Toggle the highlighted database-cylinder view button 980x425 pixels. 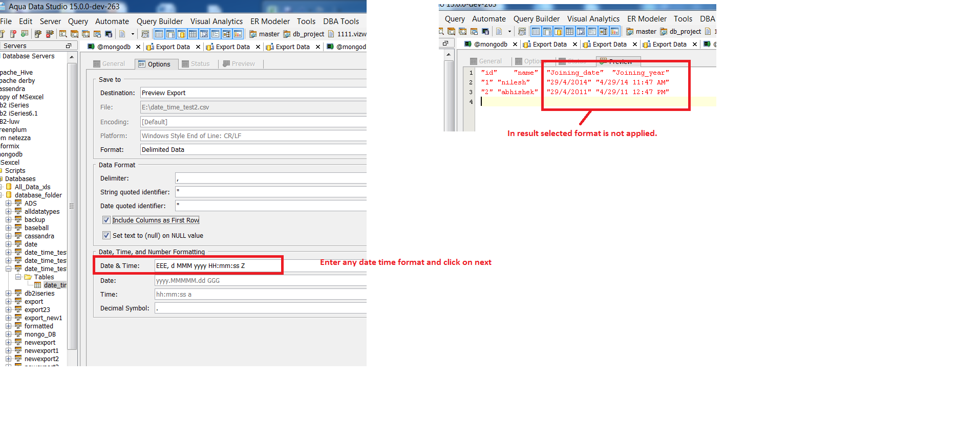point(181,34)
